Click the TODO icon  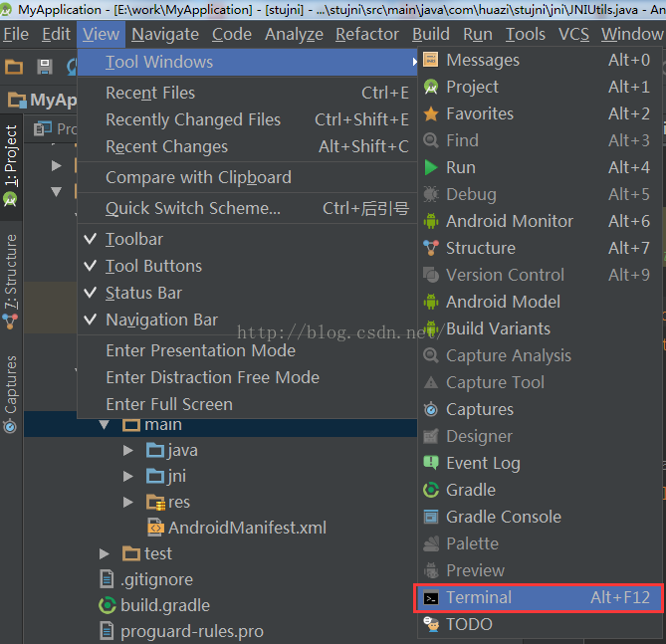[431, 624]
